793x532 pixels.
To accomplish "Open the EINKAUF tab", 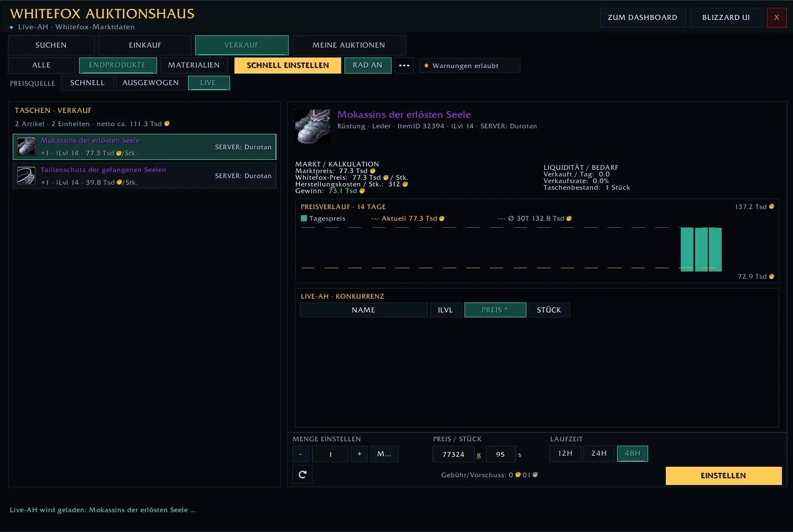I will 145,45.
